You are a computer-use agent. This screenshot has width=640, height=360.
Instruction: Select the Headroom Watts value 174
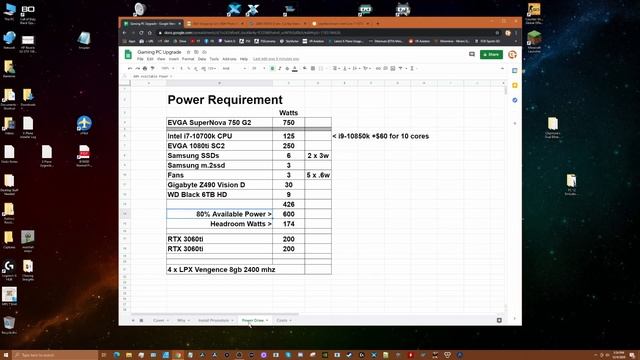pyautogui.click(x=289, y=224)
